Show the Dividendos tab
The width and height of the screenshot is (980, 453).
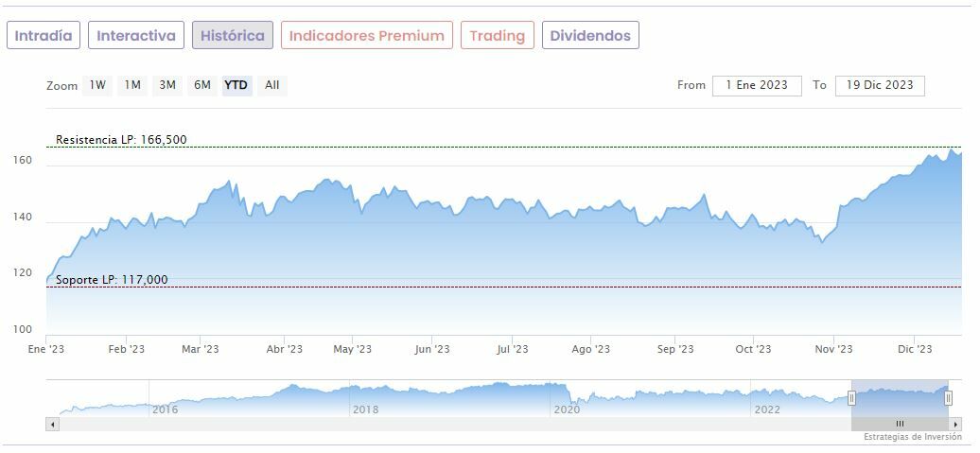(x=590, y=36)
